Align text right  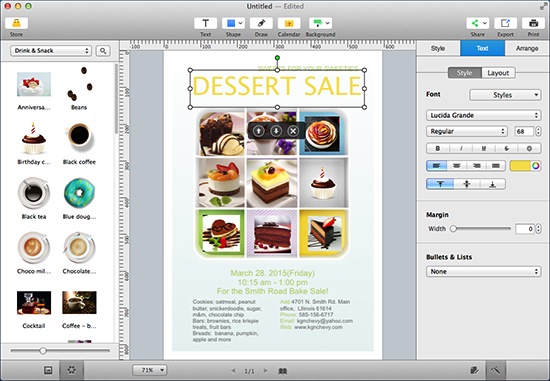click(x=476, y=166)
